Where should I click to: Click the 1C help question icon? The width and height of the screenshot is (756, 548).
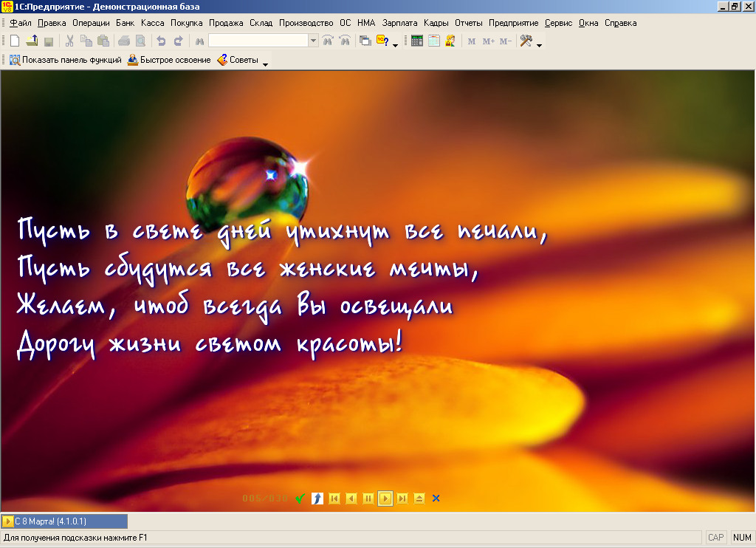(x=383, y=41)
